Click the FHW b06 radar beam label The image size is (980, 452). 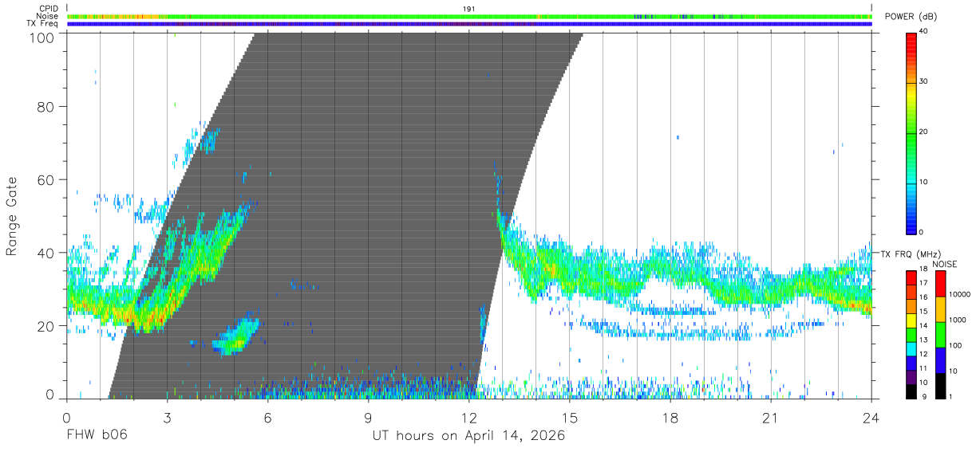click(97, 436)
